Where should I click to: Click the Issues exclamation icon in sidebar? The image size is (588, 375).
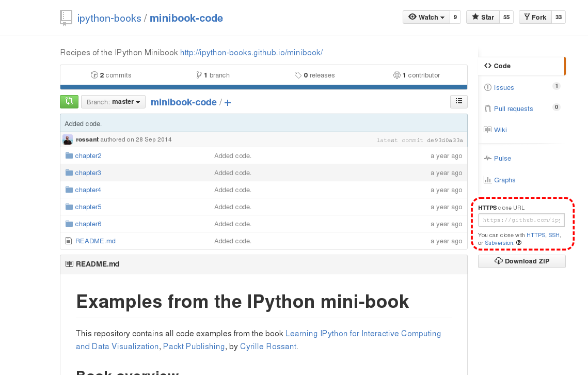[487, 87]
